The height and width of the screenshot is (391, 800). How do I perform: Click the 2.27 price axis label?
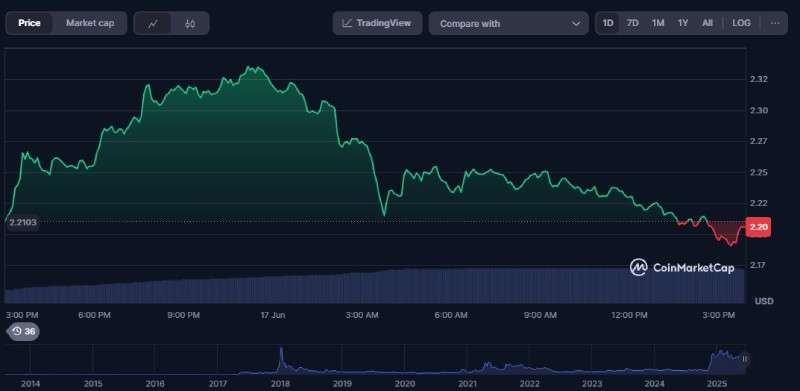(x=760, y=141)
